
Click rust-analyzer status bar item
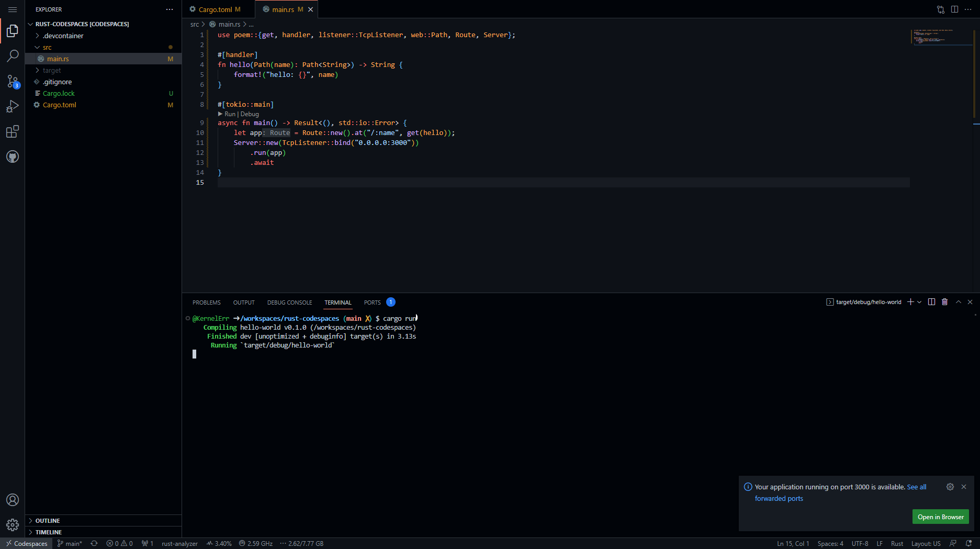coord(179,543)
